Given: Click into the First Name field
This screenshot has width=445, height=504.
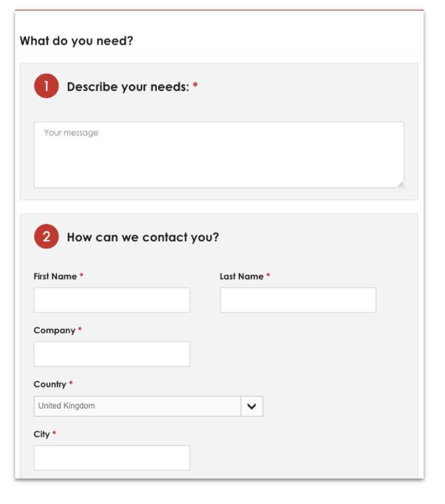Looking at the screenshot, I should point(112,300).
